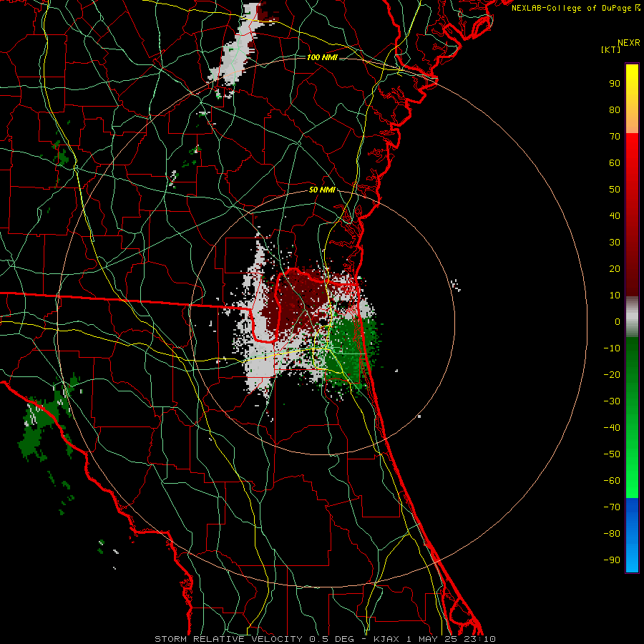
Task: Click the gray zero-velocity band of the color bar
Action: 632,317
